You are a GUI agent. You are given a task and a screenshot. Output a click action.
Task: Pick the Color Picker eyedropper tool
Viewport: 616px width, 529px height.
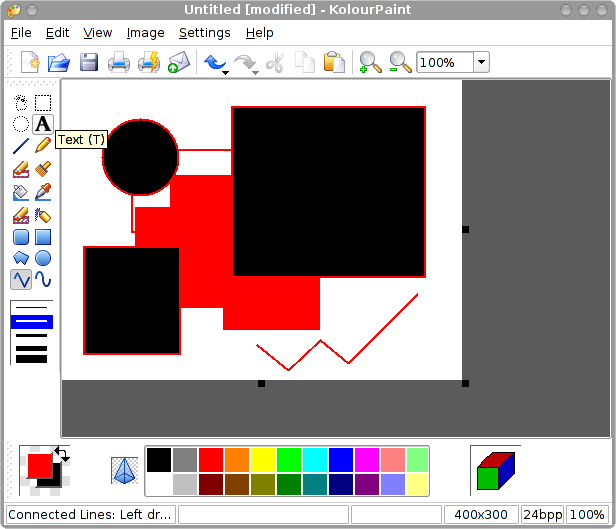43,192
